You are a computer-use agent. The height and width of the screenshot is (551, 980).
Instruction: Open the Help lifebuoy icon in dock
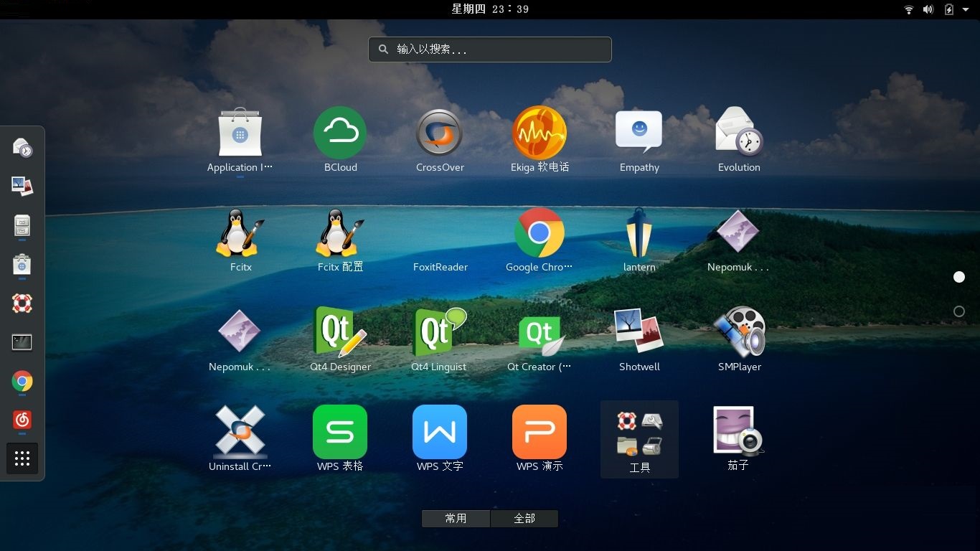[x=22, y=303]
